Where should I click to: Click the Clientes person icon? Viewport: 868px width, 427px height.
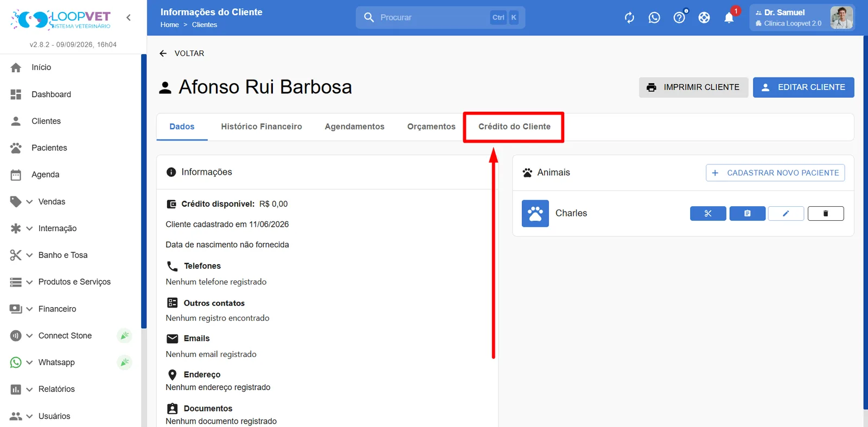[16, 121]
